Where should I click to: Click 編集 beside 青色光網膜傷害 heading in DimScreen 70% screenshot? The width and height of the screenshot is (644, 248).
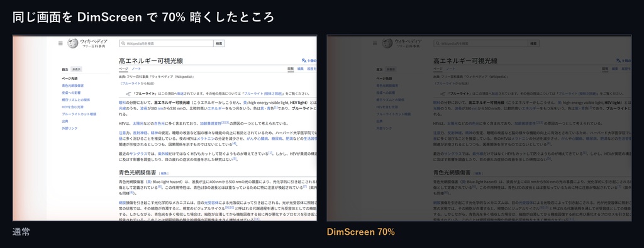(x=479, y=174)
